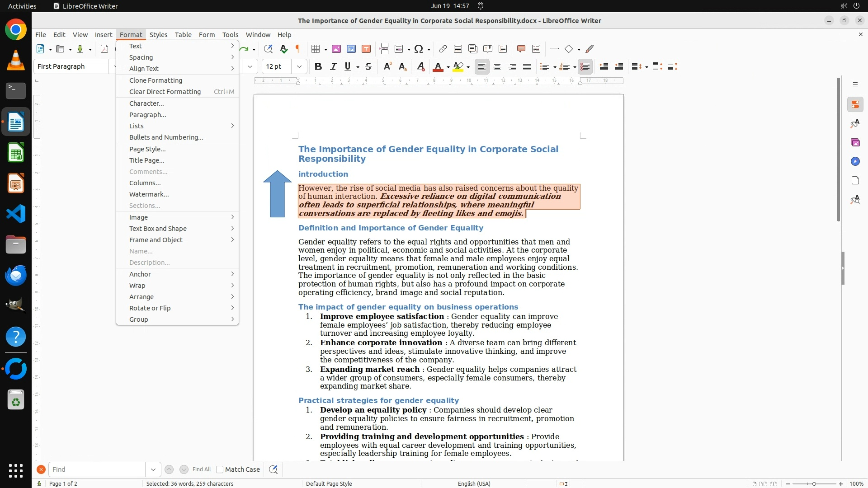Toggle formatting marks pilcrow icon
The width and height of the screenshot is (868, 488).
298,49
